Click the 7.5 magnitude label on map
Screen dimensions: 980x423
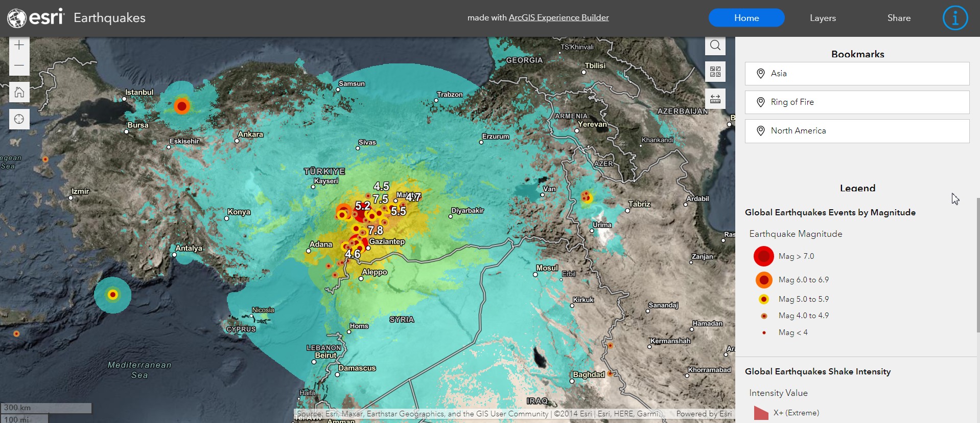coord(381,199)
